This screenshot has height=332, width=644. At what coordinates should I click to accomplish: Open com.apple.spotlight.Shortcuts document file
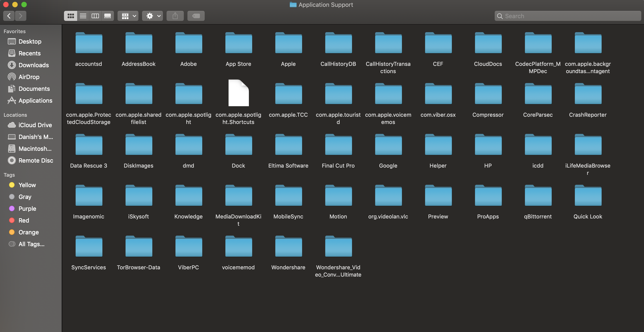(x=238, y=93)
